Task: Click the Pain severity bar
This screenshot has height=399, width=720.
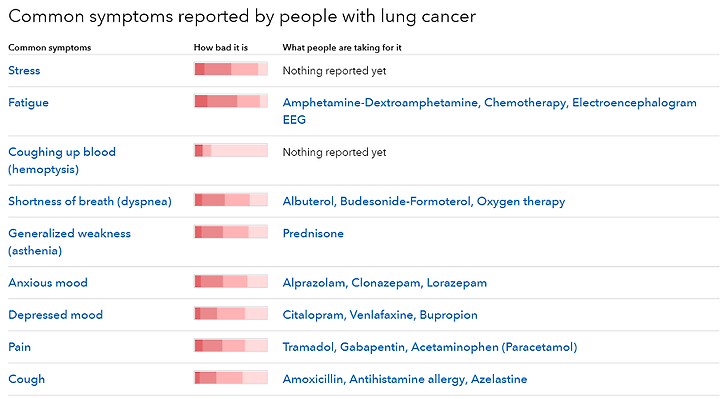Action: pyautogui.click(x=231, y=346)
